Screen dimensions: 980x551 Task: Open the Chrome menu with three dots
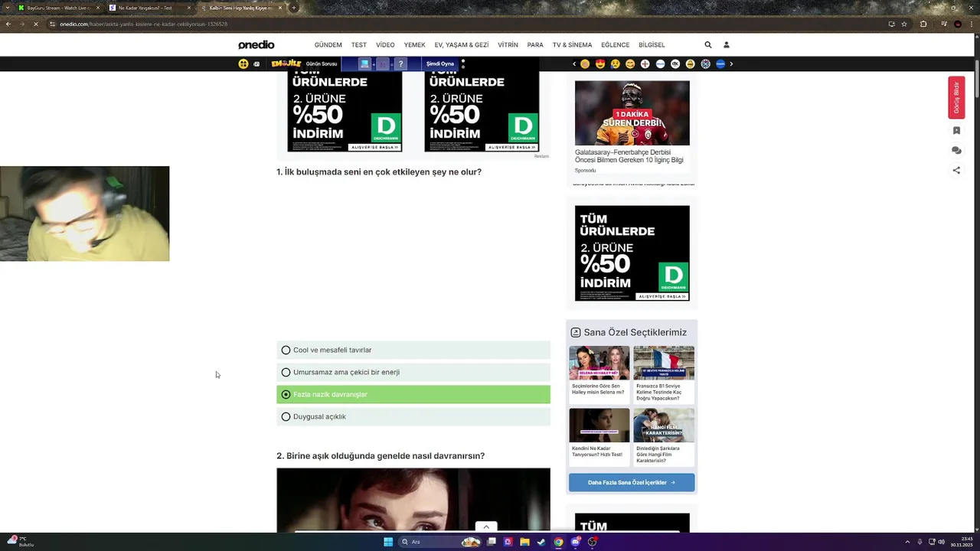(x=972, y=24)
